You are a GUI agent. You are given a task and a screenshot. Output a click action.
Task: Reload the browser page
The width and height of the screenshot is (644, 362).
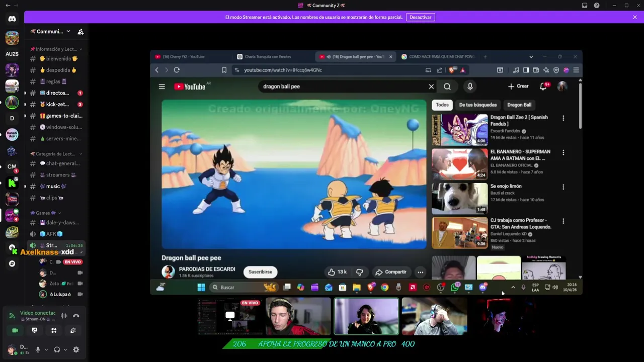click(177, 70)
